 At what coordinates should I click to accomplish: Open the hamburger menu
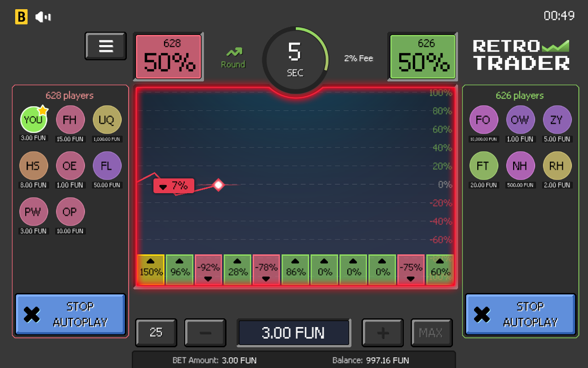(x=106, y=46)
